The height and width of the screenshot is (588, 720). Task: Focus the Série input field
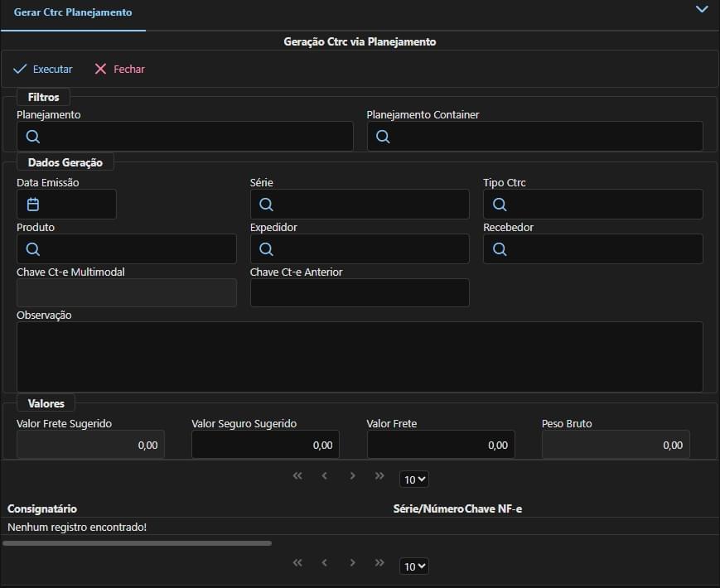point(360,205)
